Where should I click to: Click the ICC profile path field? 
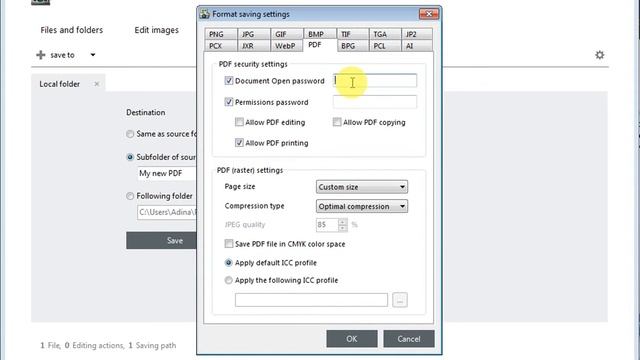tap(311, 300)
